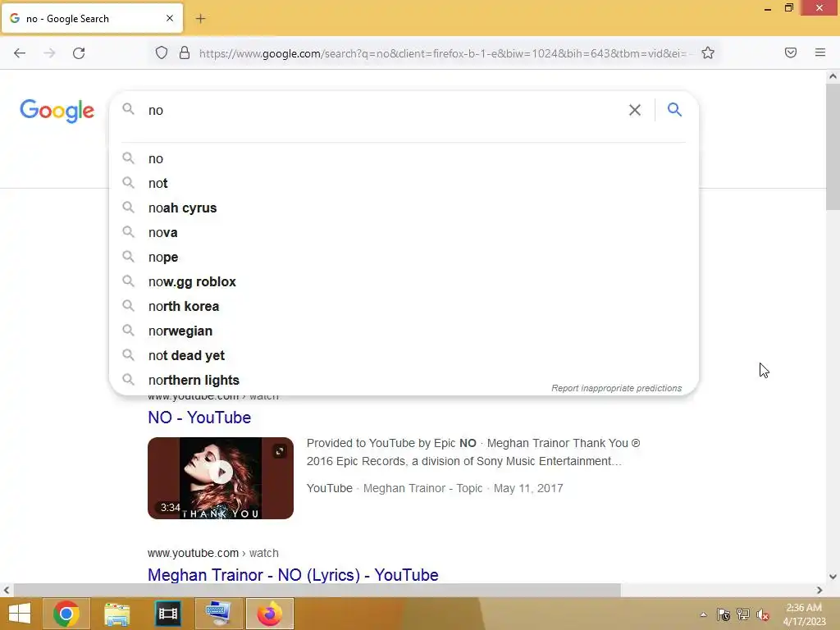Open the tracking protection shield icon
The height and width of the screenshot is (630, 840).
pyautogui.click(x=162, y=52)
